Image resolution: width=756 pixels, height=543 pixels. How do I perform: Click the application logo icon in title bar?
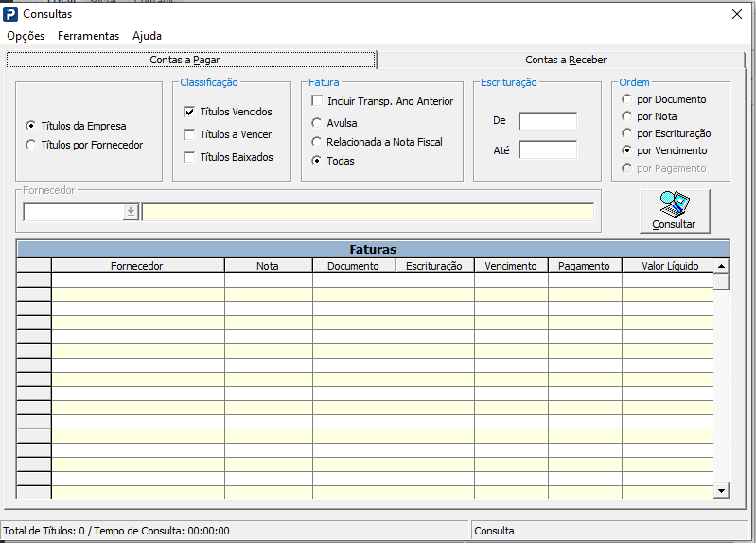(x=11, y=14)
